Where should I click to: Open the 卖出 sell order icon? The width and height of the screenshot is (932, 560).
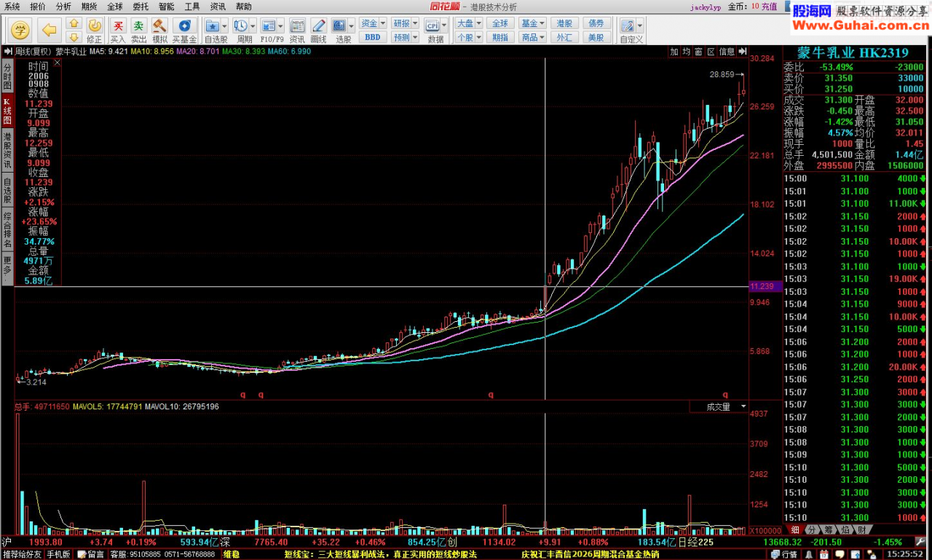pyautogui.click(x=138, y=25)
